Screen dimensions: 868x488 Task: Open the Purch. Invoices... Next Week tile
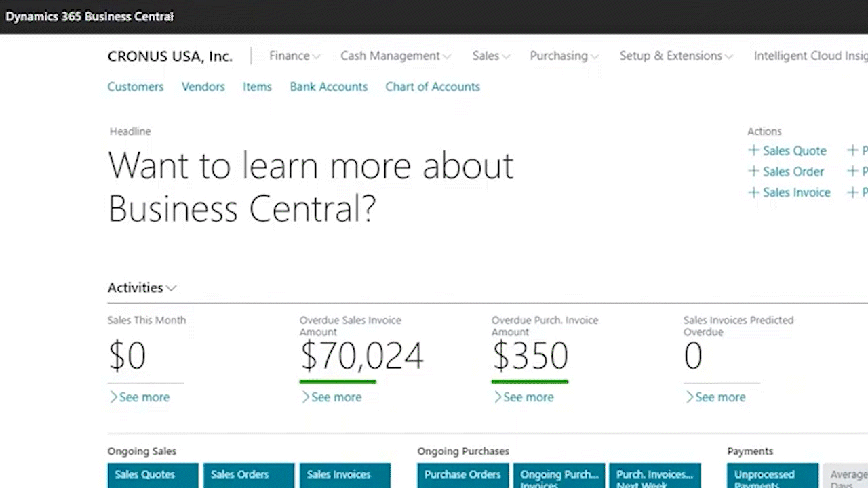[655, 475]
